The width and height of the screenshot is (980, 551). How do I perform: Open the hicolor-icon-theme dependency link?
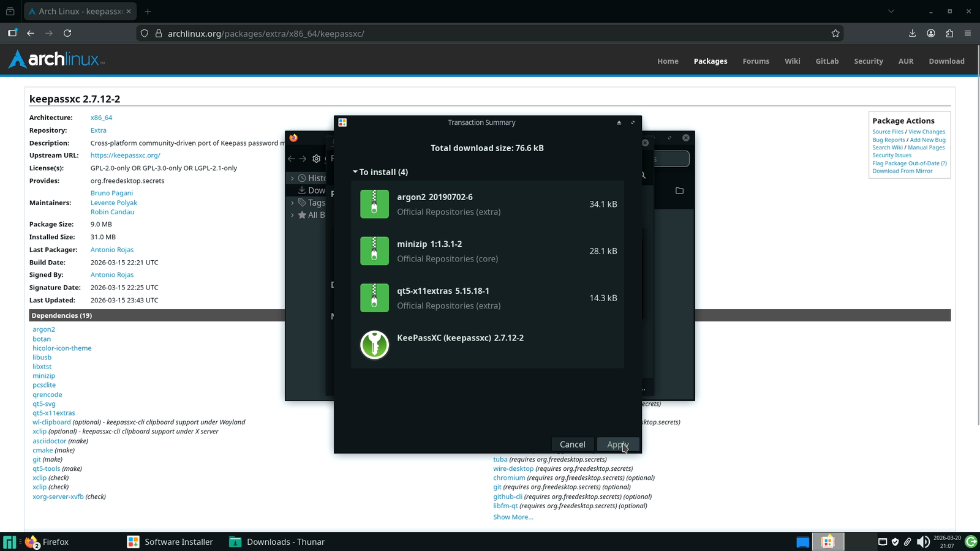tap(62, 348)
